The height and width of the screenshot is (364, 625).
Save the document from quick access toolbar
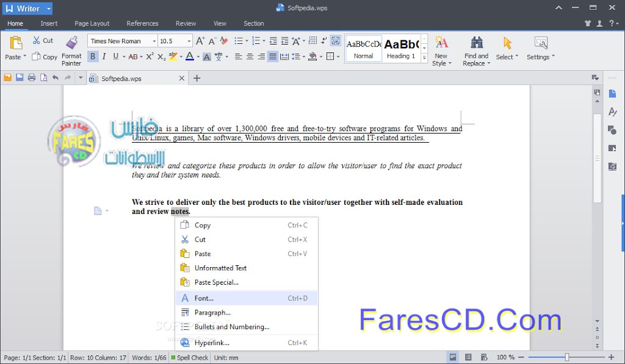[20, 77]
